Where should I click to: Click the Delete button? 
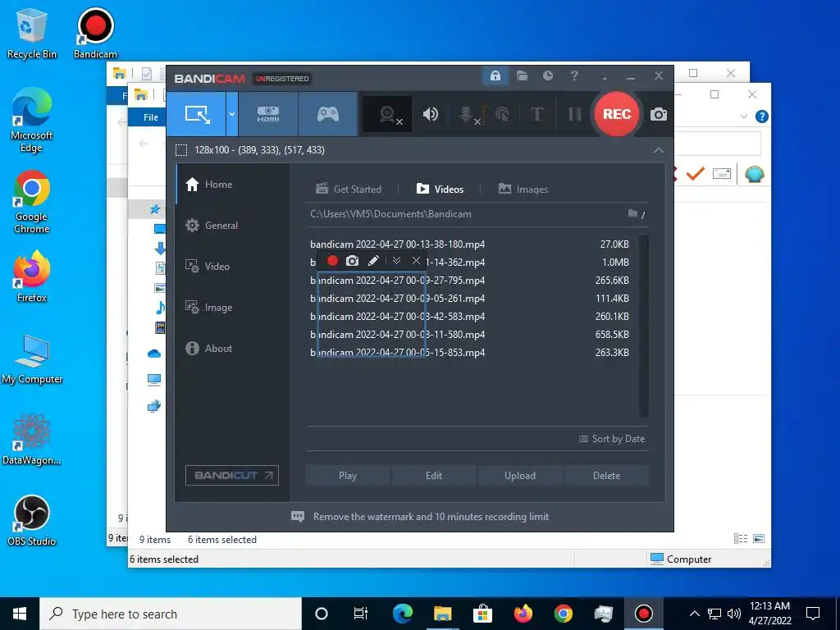click(x=606, y=476)
